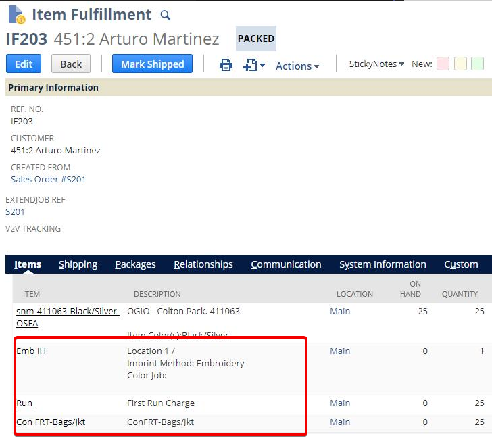Switch to the Items tab
The width and height of the screenshot is (492, 448).
28,264
